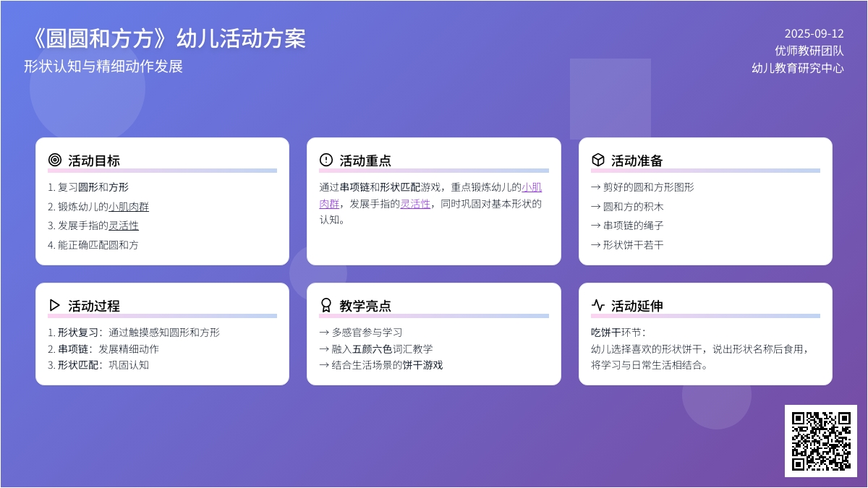Select the box icon next to 活动准备
This screenshot has width=868, height=488.
tap(597, 160)
